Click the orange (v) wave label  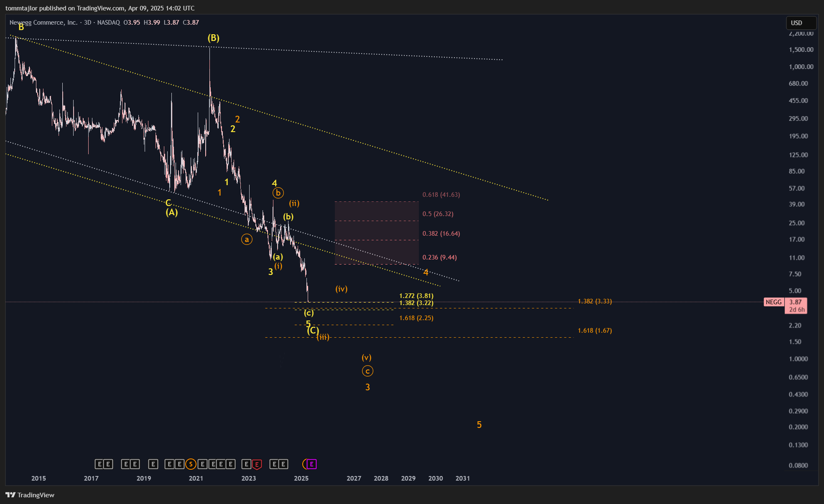tap(367, 357)
